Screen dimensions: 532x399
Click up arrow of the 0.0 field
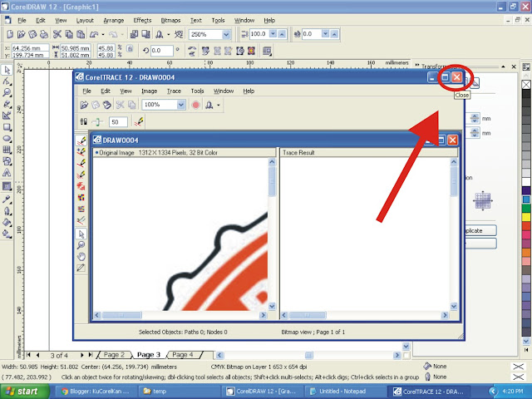tap(334, 33)
